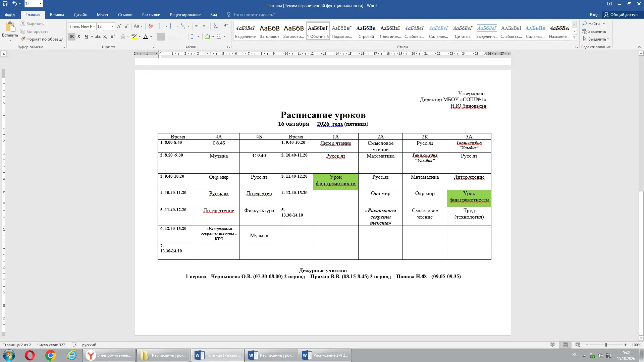Apply superscript formatting
The image size is (644, 362).
pyautogui.click(x=113, y=37)
